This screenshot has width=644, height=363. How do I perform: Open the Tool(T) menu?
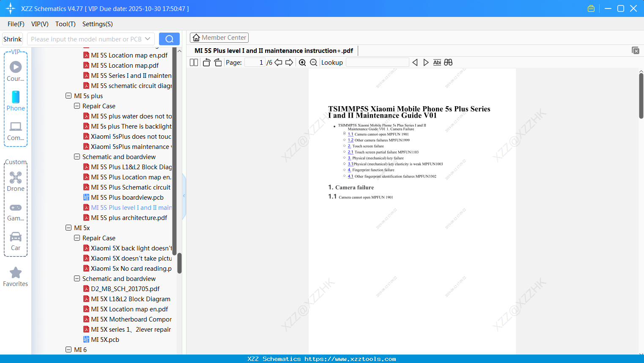[66, 24]
